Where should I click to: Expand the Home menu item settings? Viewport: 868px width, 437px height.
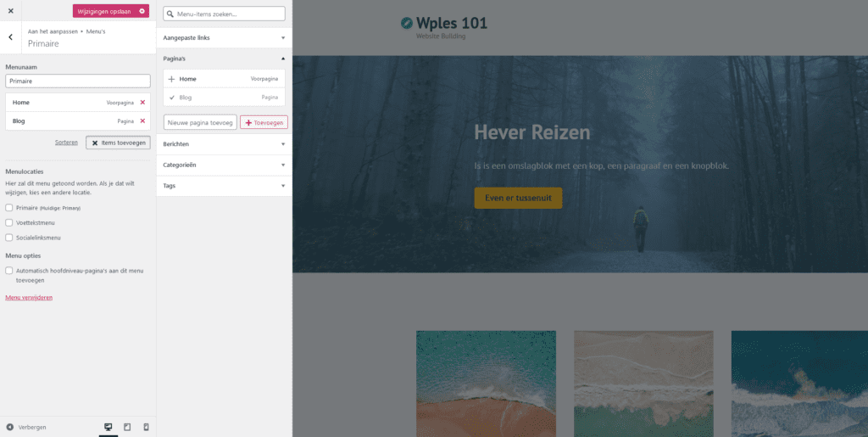77,103
